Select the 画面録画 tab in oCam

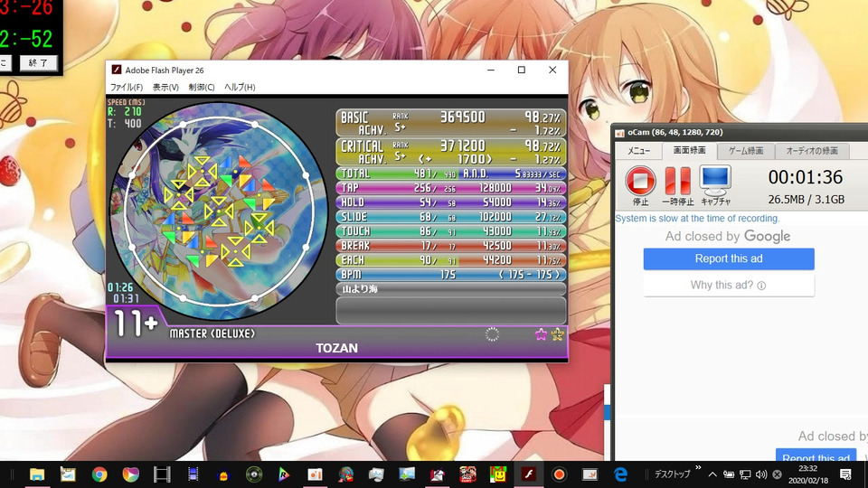click(x=689, y=150)
